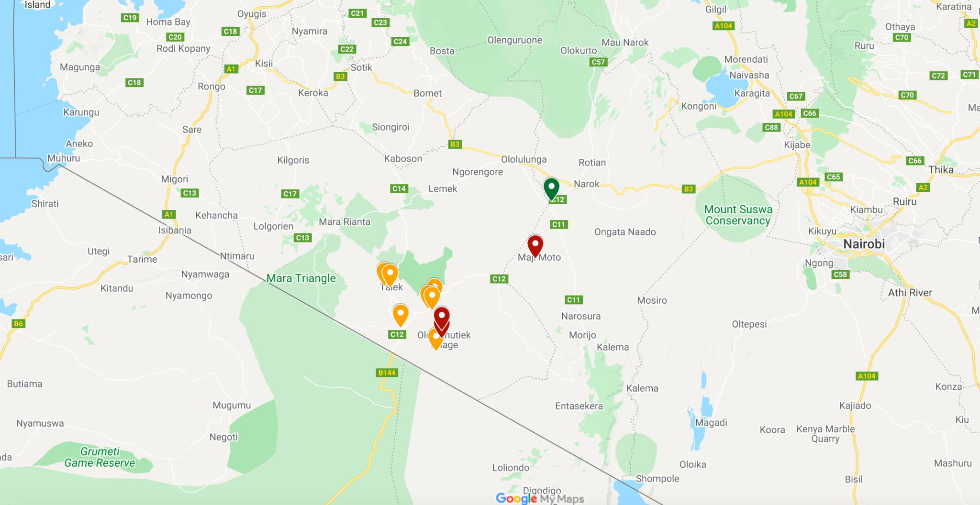
Task: Select the dark red pin at Maji Moto
Action: coord(535,246)
